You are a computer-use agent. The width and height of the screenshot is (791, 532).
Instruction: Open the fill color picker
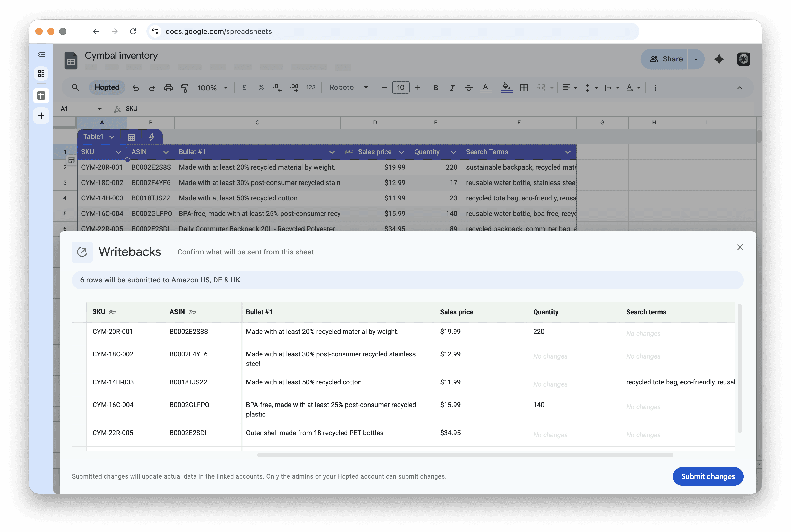pos(506,88)
